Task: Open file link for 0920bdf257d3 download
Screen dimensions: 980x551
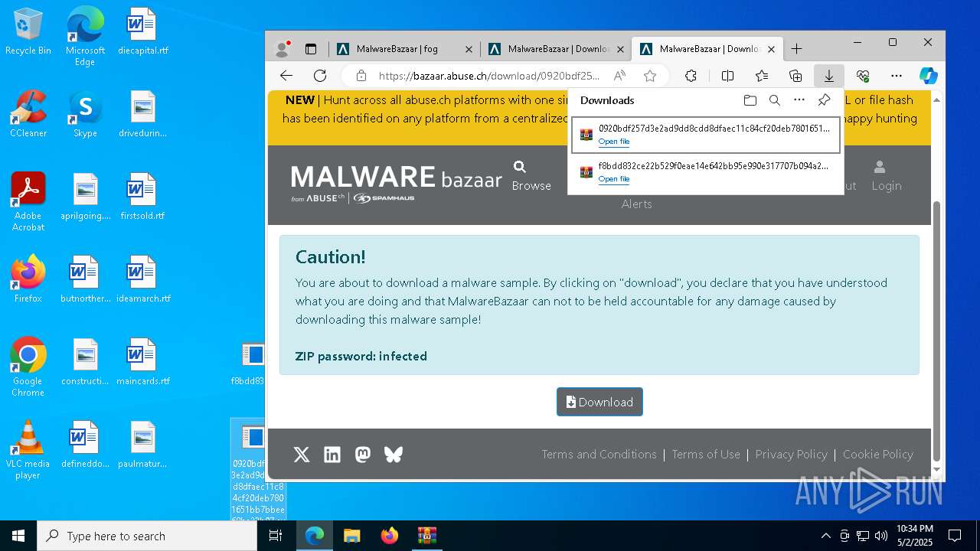Action: click(614, 142)
